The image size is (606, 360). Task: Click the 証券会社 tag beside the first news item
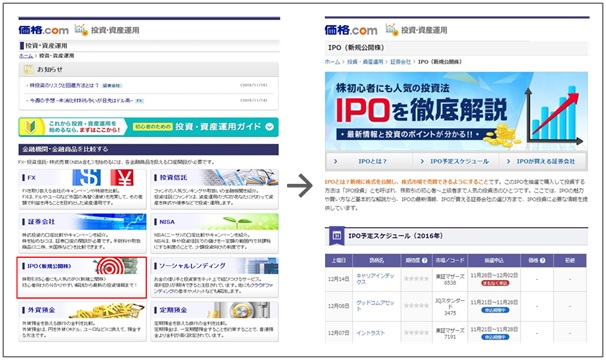pos(112,85)
